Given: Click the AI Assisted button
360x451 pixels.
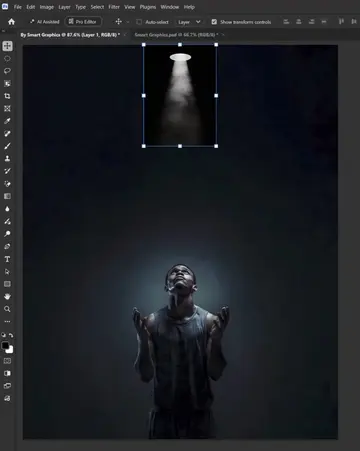Looking at the screenshot, I should pyautogui.click(x=44, y=22).
